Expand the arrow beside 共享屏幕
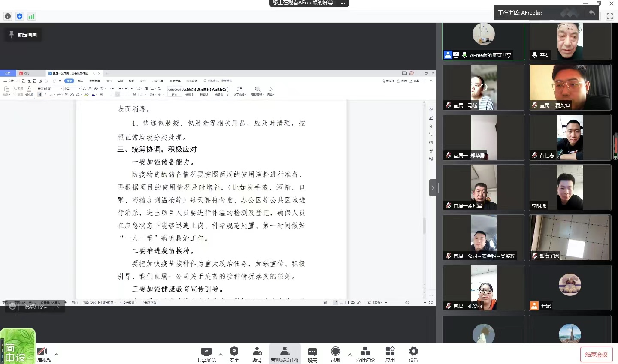Screen dimensions: 618x364 tap(221, 355)
